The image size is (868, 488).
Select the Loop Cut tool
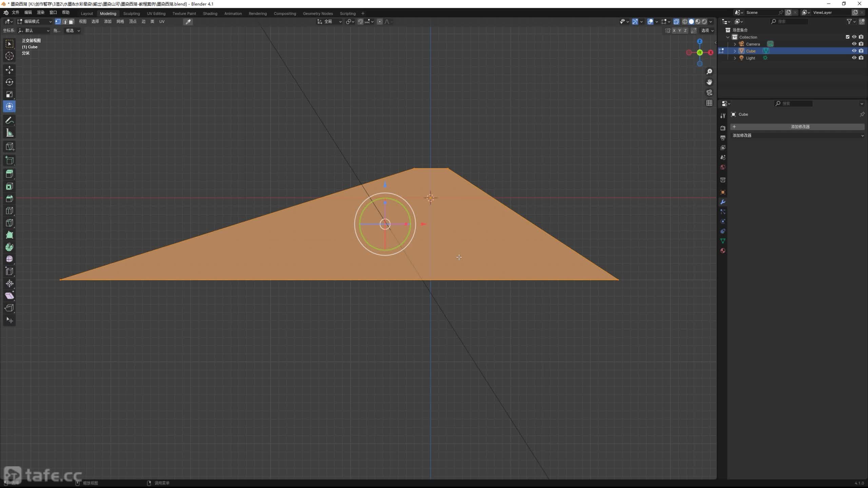(9, 211)
